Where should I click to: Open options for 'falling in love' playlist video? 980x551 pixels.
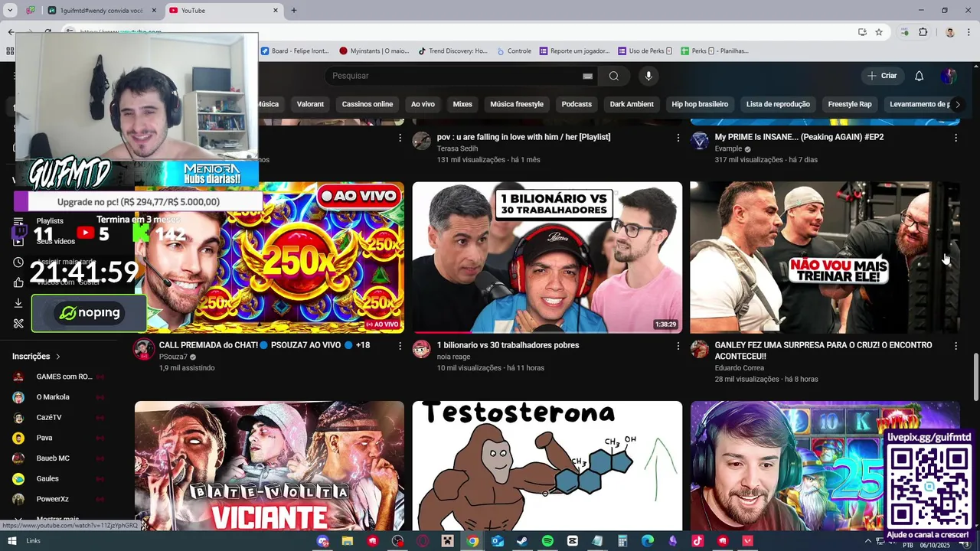pyautogui.click(x=678, y=138)
